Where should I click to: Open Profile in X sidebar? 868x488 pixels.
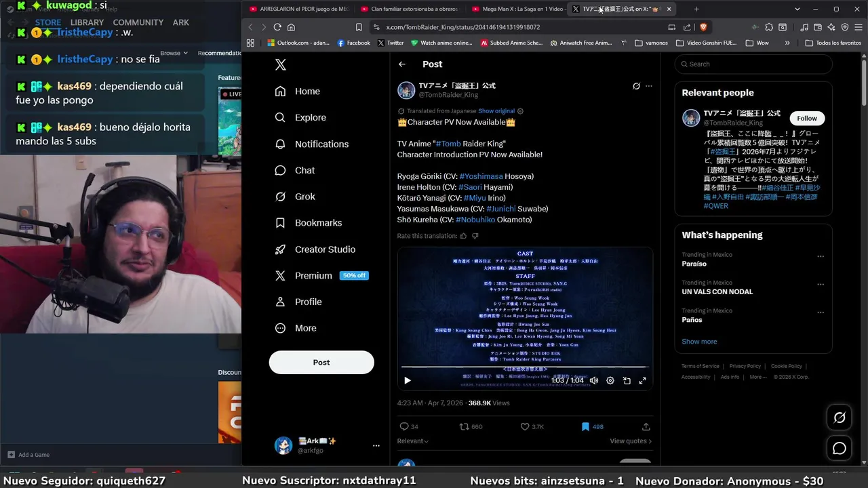pos(298,302)
